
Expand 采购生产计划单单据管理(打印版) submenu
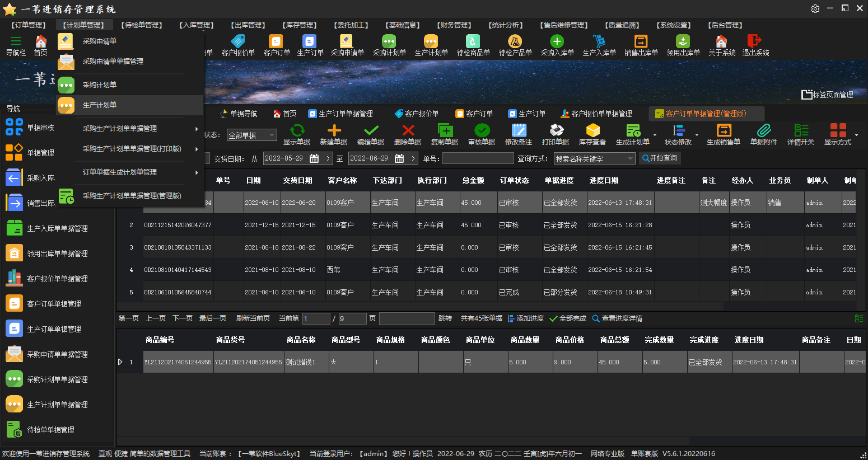coord(129,149)
